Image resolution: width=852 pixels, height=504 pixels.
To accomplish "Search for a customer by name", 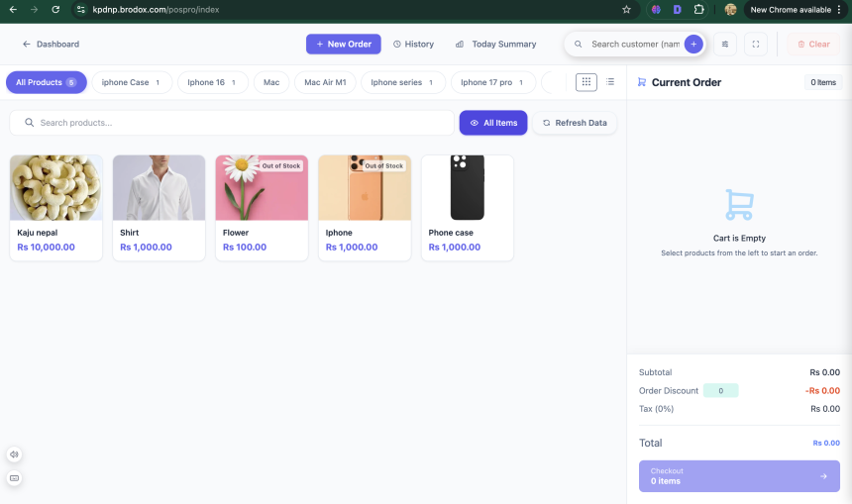I will click(x=635, y=44).
